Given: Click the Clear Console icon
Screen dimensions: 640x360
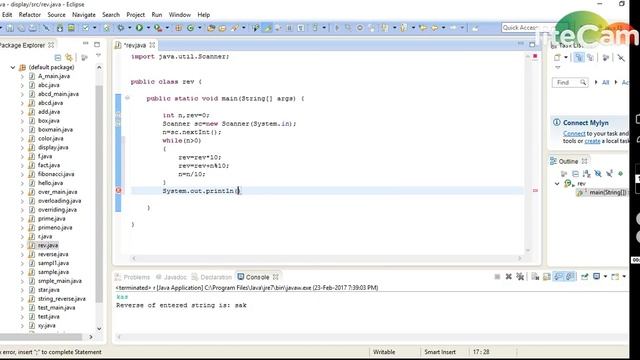Looking at the screenshot, I should [535, 277].
